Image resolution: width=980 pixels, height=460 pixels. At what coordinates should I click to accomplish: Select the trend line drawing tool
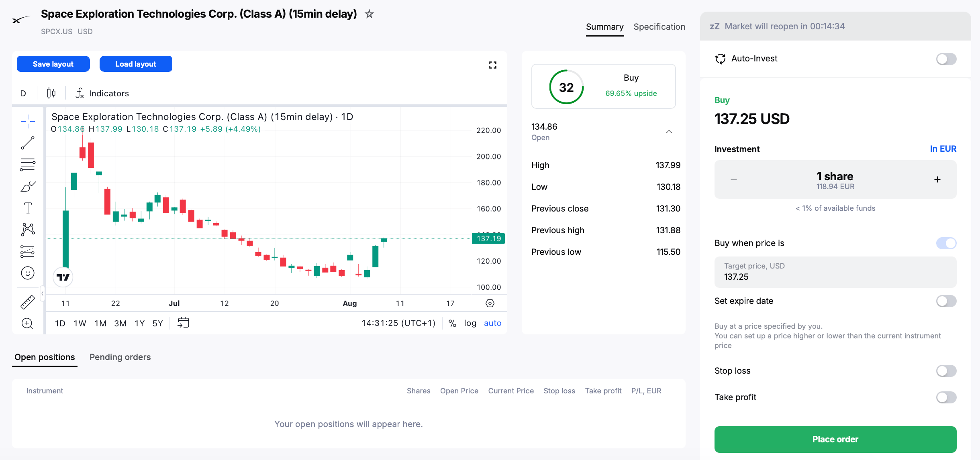(28, 142)
